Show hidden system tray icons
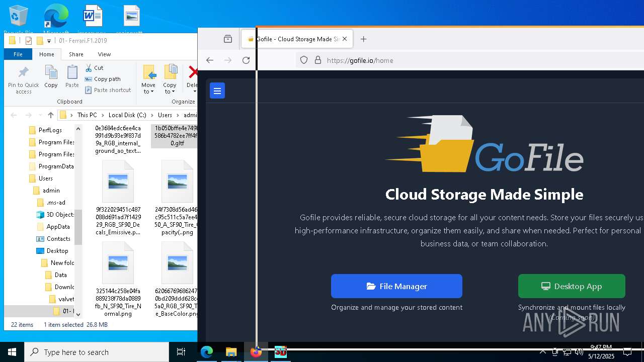The width and height of the screenshot is (644, 362). [543, 352]
